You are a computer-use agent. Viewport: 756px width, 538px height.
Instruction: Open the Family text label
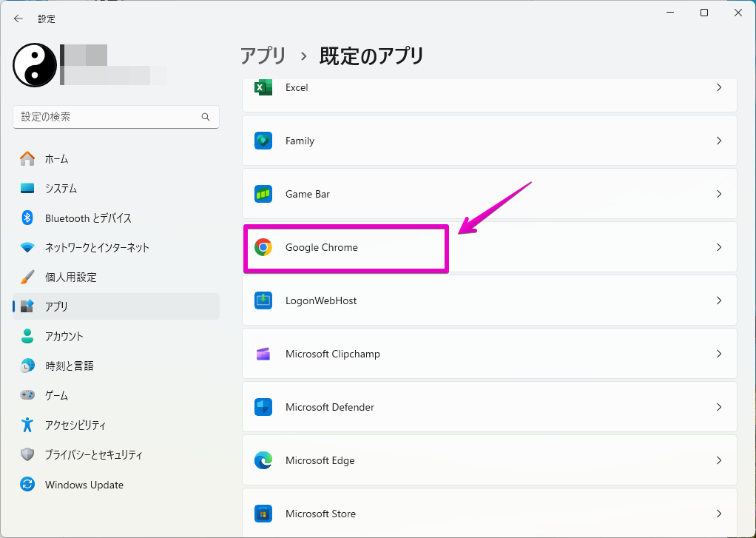point(300,141)
